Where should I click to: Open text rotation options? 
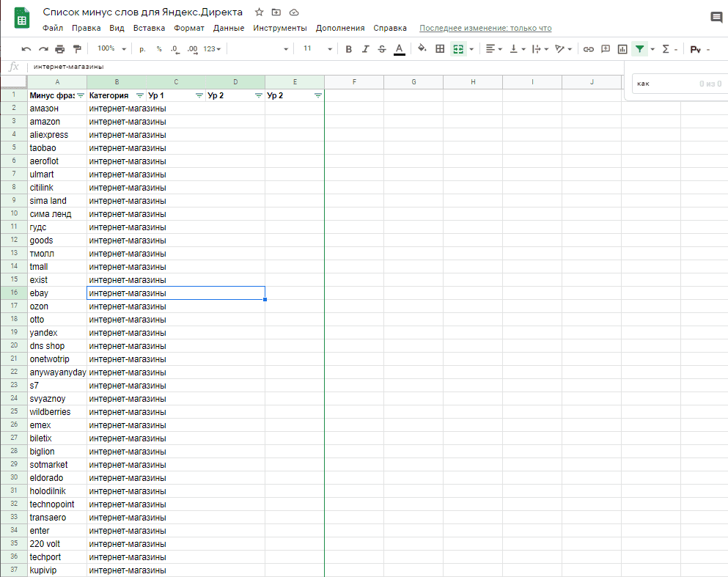(x=564, y=48)
